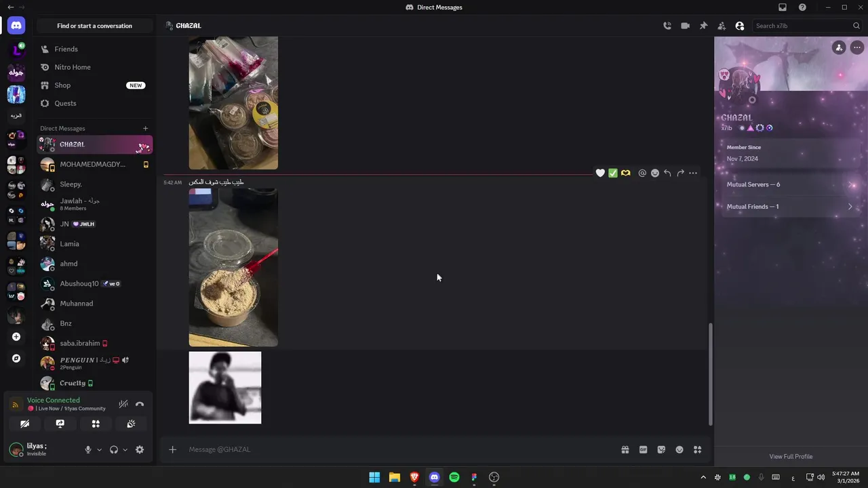
Task: Deafen audio with the headphones icon
Action: [114, 449]
